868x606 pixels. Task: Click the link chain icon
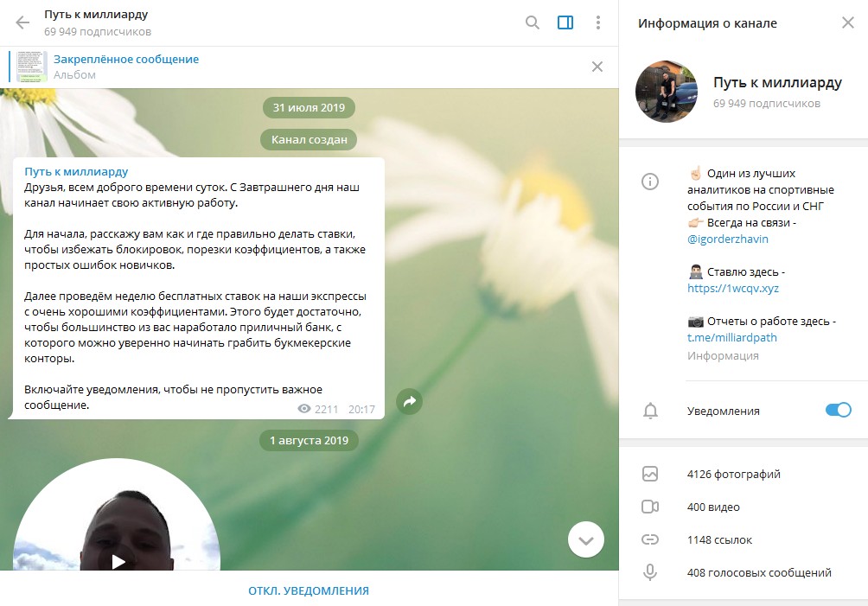point(650,539)
